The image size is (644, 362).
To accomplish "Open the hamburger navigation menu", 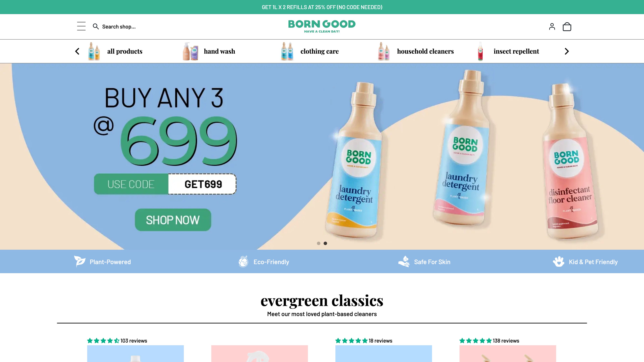I will coord(81,26).
